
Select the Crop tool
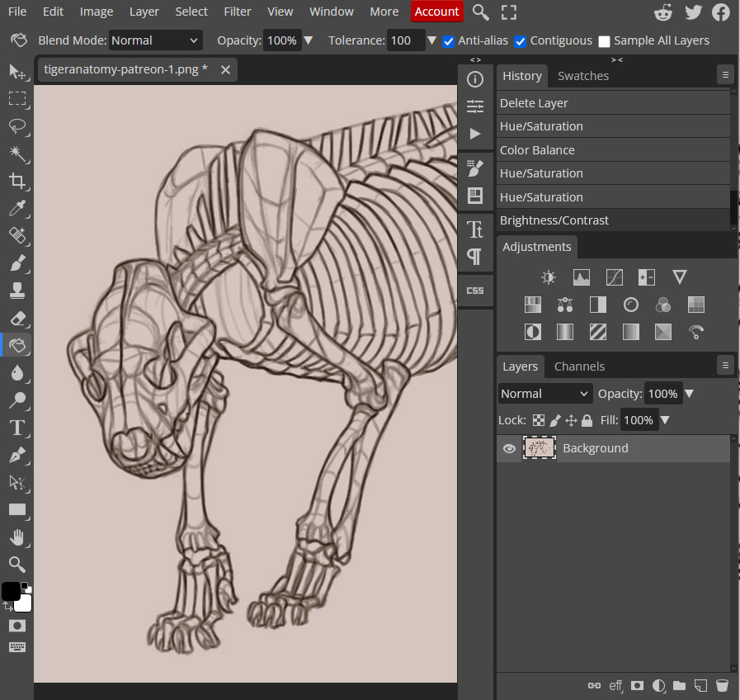click(x=16, y=181)
